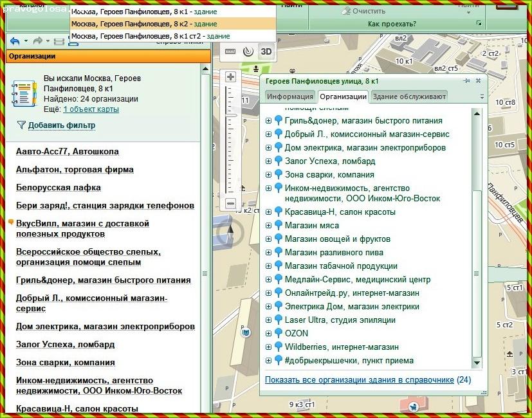
Task: Select the ruler measurement tool on map
Action: pyautogui.click(x=230, y=52)
